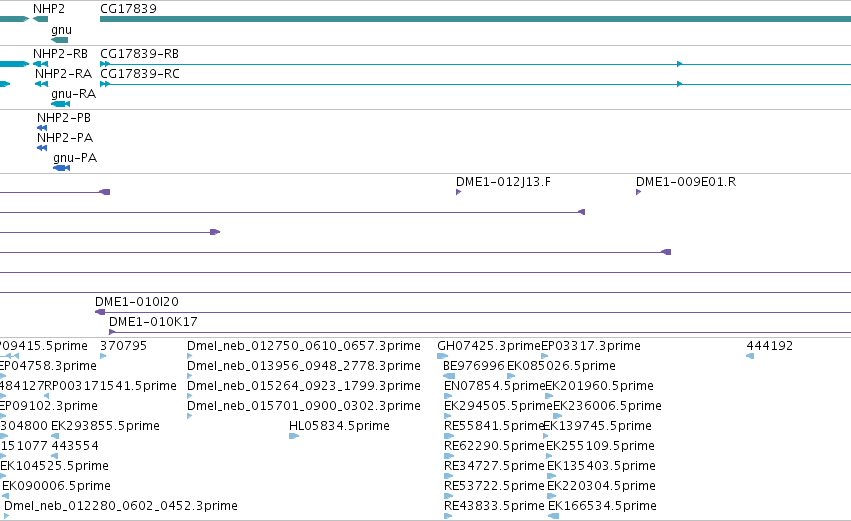Select the gnu-RA transcript glyph
This screenshot has width=851, height=521.
61,104
